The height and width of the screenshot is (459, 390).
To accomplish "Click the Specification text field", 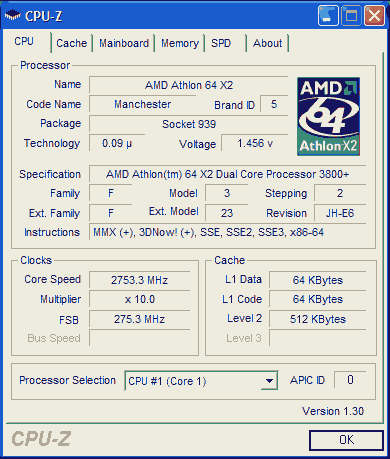I will (x=227, y=174).
